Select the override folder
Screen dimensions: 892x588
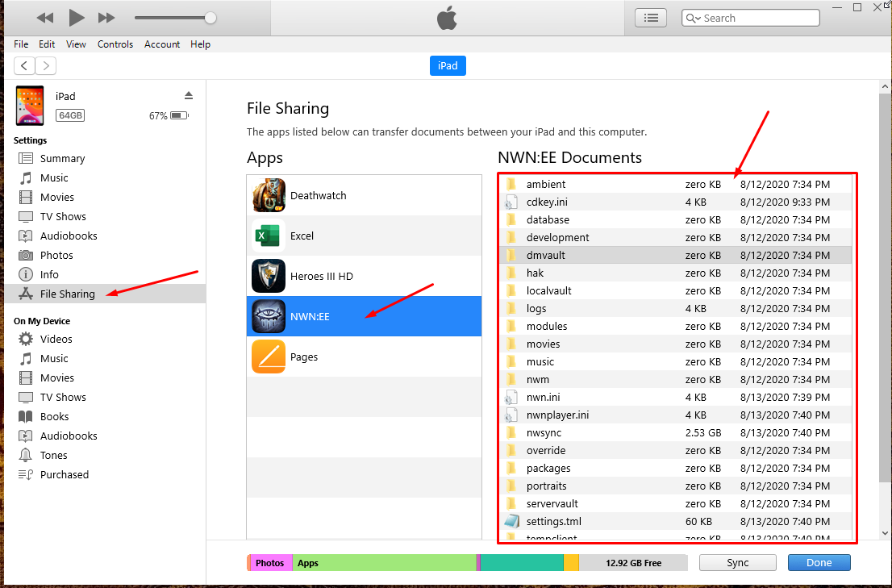676,450
